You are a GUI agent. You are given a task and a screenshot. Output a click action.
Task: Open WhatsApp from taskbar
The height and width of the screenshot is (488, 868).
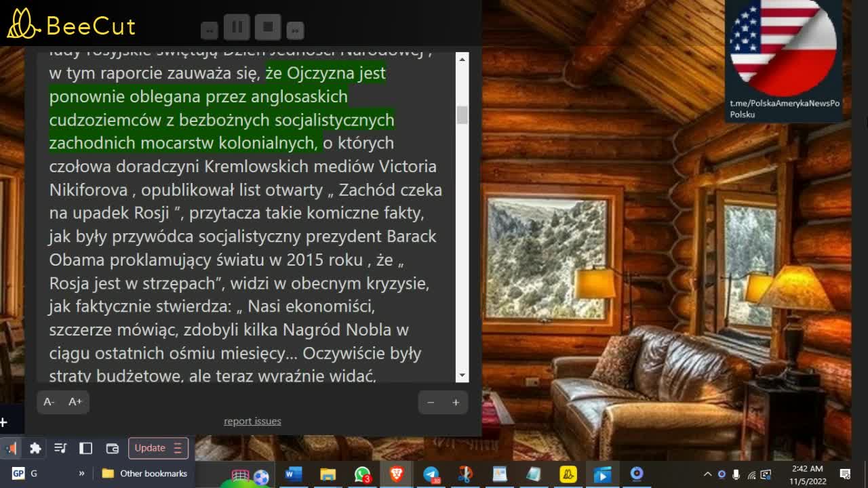click(x=362, y=474)
